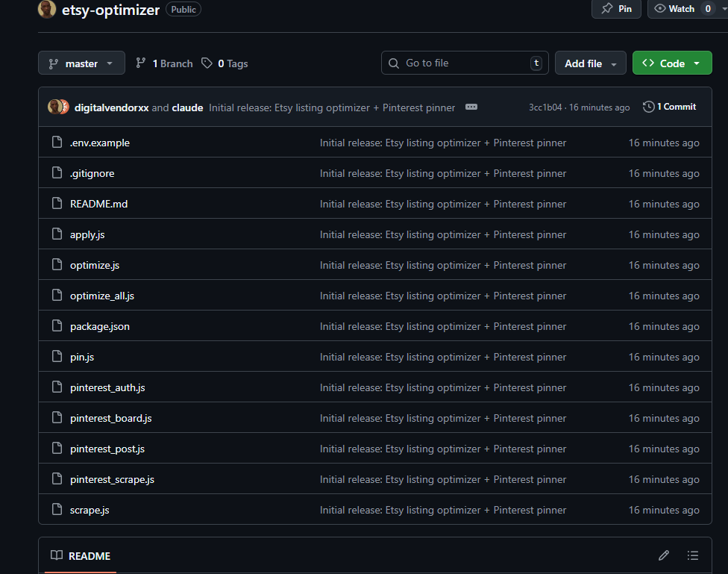Click file icon beside pinterest_scrape.js
Image resolution: width=728 pixels, height=574 pixels.
click(x=57, y=478)
